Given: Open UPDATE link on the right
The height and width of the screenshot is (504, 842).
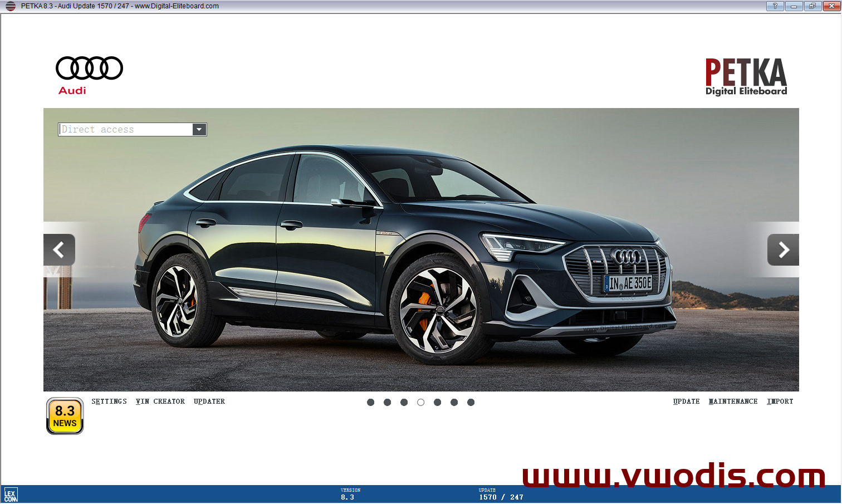Looking at the screenshot, I should [687, 402].
